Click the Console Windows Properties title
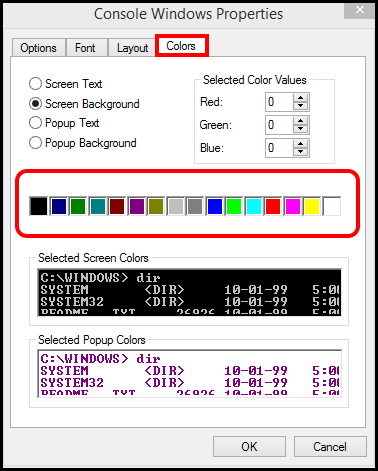Screen dimensions: 378x471 189,14
